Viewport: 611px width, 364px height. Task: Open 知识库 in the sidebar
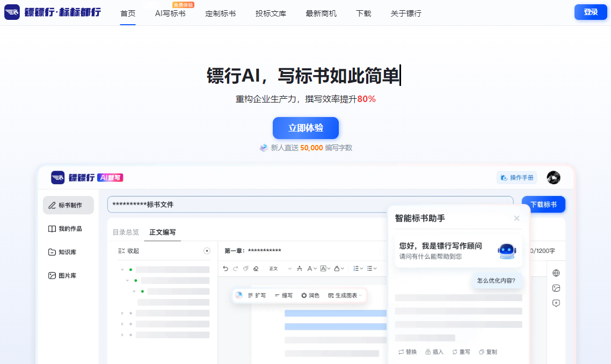point(68,251)
